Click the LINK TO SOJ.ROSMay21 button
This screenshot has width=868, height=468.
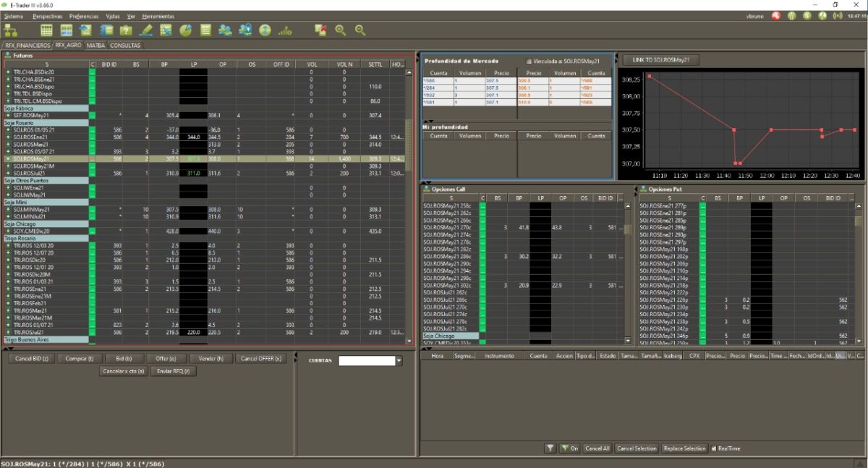point(661,60)
